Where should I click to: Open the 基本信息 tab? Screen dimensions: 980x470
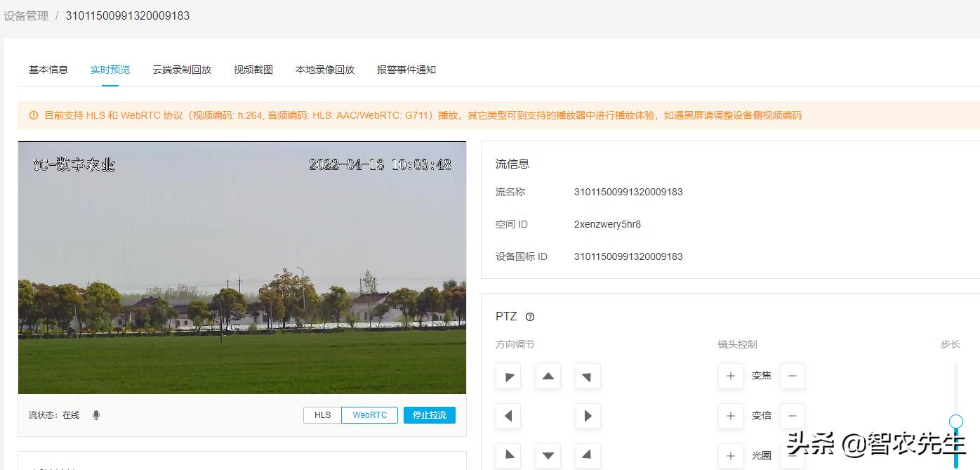48,70
